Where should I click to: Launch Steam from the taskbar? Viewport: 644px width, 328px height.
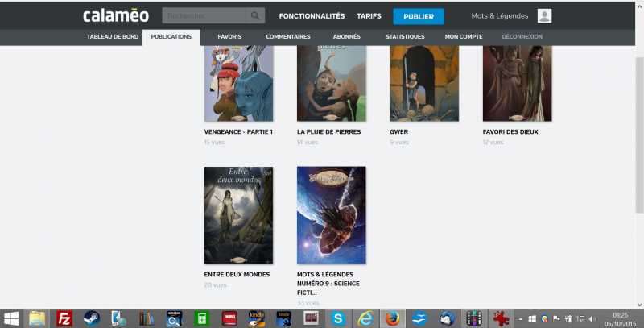coord(91,318)
